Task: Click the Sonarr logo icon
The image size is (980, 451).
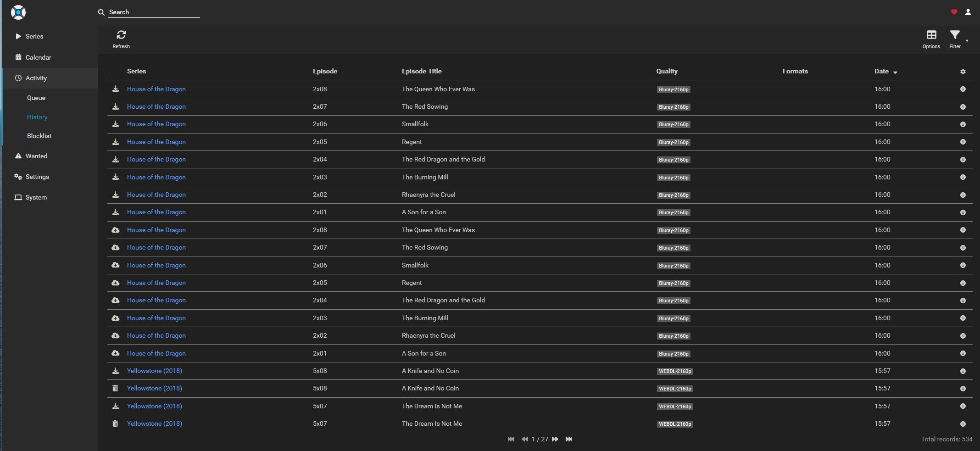Action: (x=18, y=12)
